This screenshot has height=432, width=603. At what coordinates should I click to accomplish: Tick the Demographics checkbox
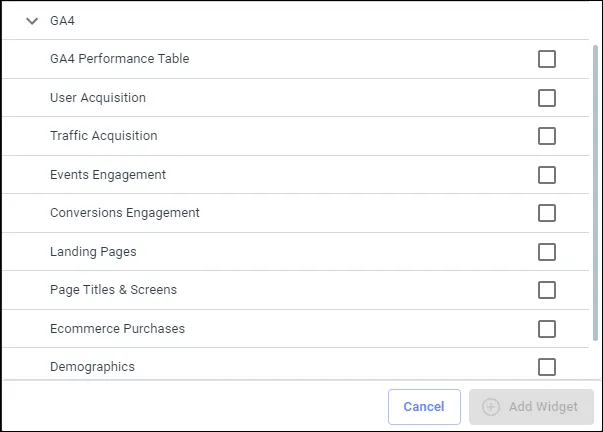546,367
